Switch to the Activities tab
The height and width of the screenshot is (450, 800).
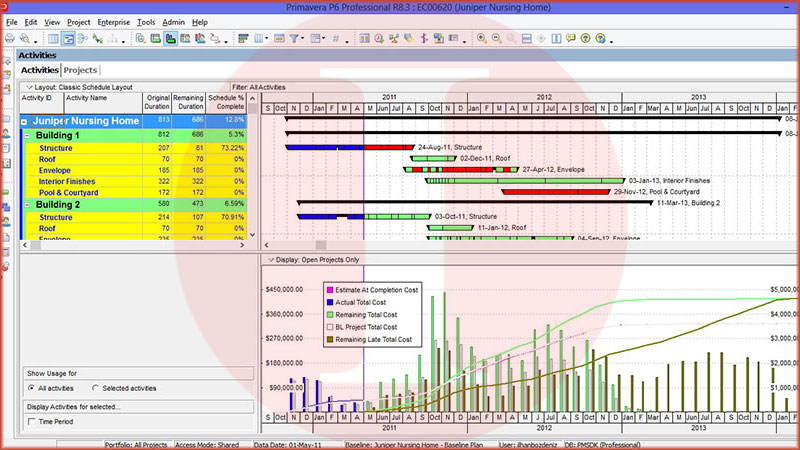pyautogui.click(x=40, y=70)
